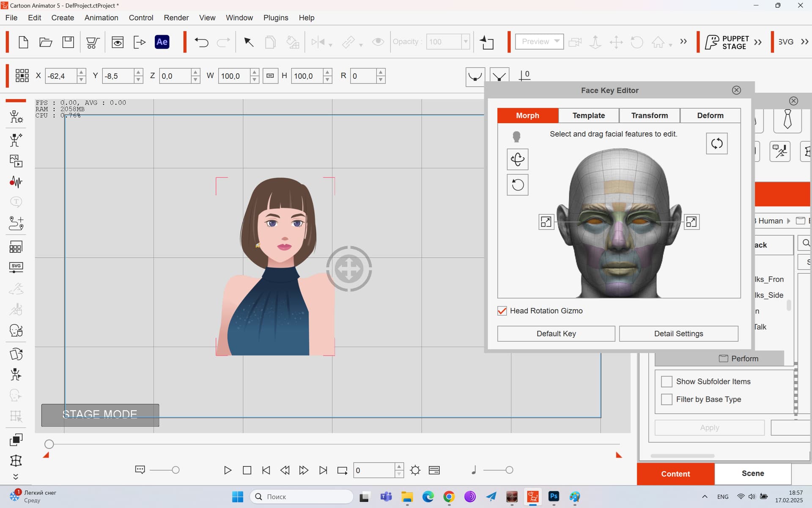Click the Puppet Stage mode icon
This screenshot has width=812, height=508.
tap(727, 42)
